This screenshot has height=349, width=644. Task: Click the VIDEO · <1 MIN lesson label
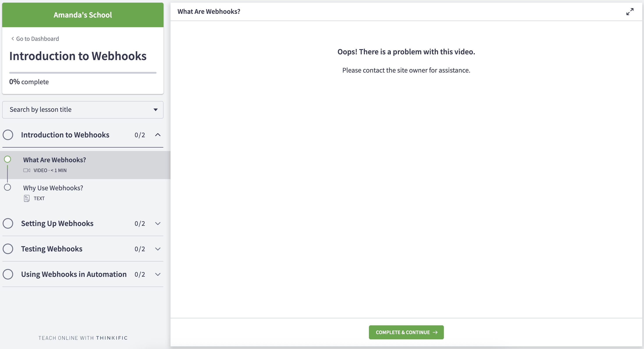pyautogui.click(x=50, y=170)
